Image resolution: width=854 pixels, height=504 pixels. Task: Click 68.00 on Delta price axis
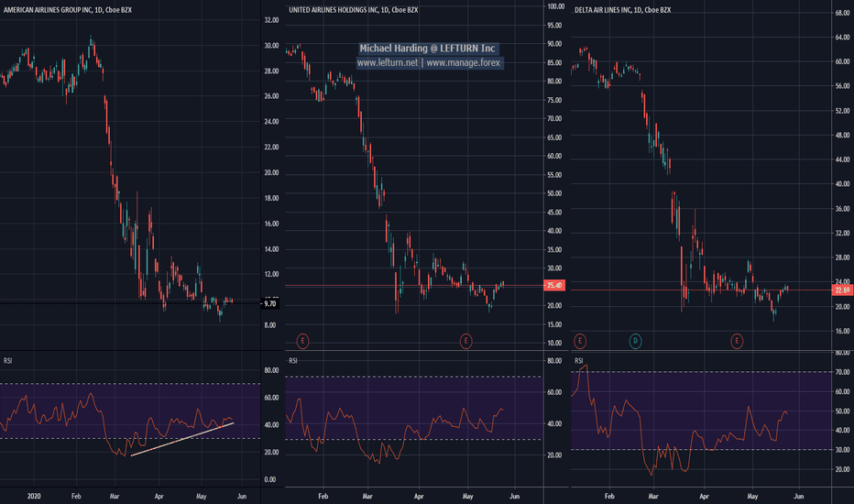[843, 13]
